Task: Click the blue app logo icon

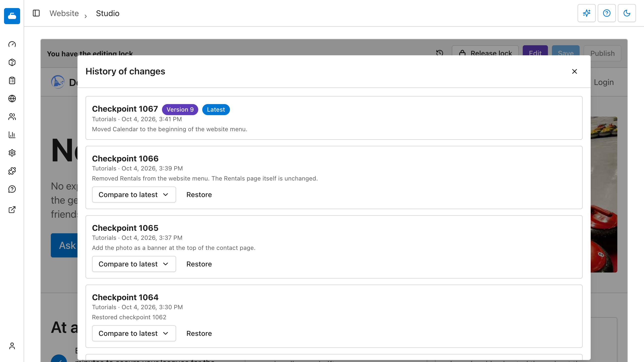Action: pos(12,16)
